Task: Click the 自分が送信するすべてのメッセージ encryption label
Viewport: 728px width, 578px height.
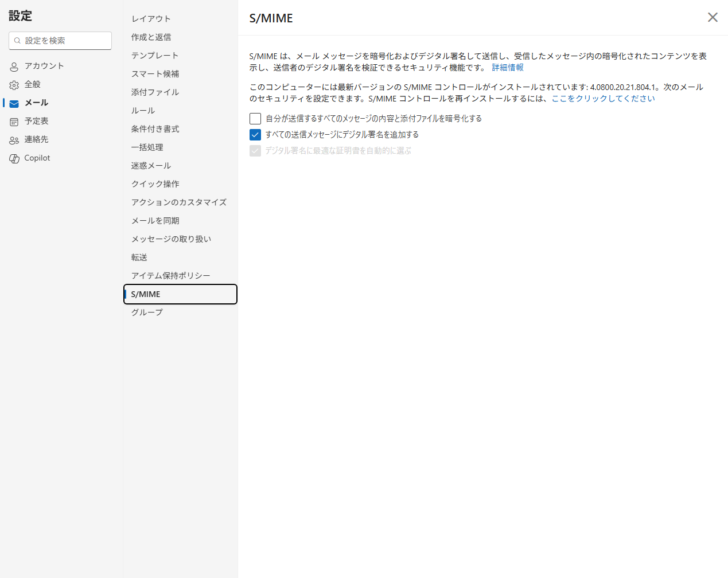Action: [373, 119]
